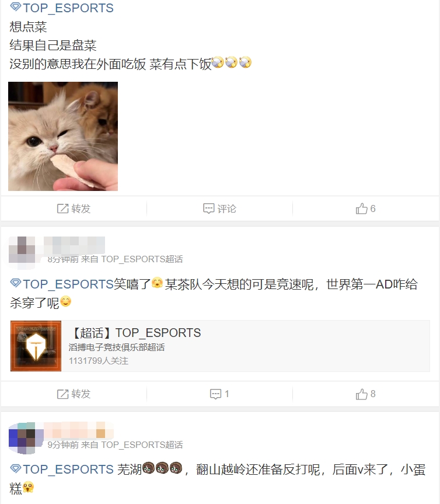Click the diamond super-topic icon in the top post

(x=15, y=7)
